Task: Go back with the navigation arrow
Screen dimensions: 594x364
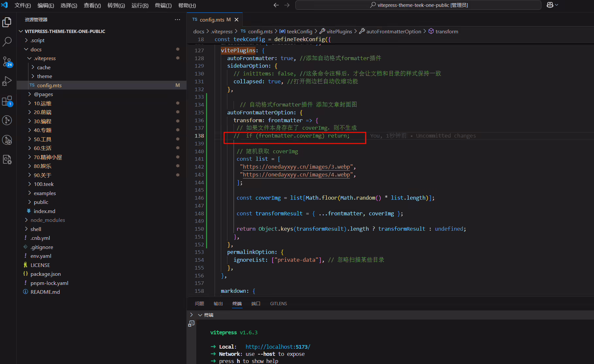Action: (x=276, y=5)
